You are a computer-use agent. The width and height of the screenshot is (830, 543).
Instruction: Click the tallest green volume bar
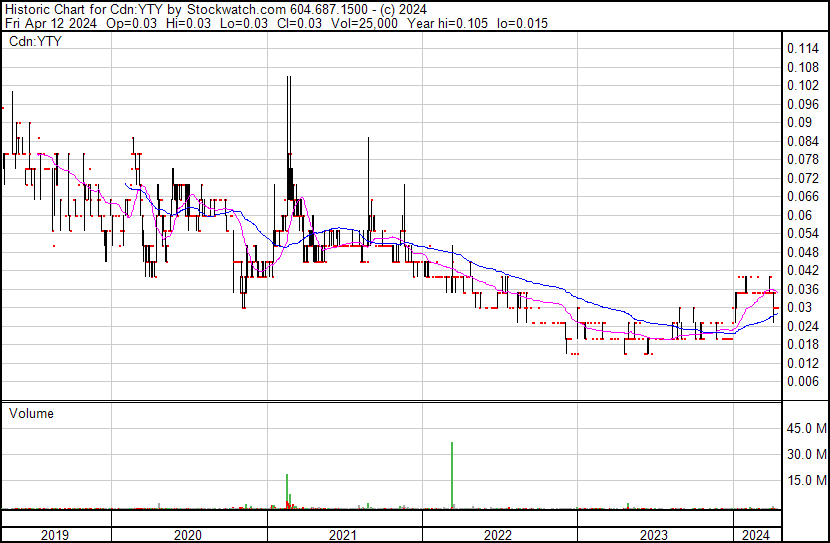pyautogui.click(x=452, y=475)
